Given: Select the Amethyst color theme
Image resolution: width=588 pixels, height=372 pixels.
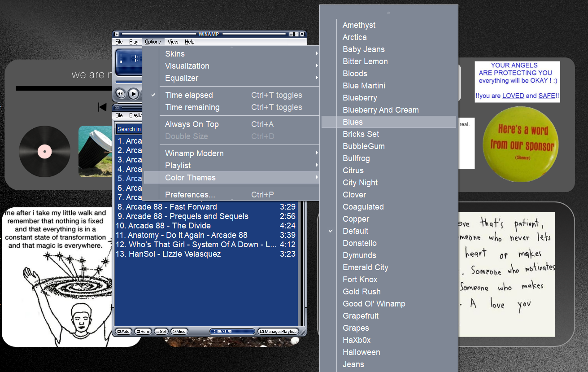Looking at the screenshot, I should click(389, 25).
